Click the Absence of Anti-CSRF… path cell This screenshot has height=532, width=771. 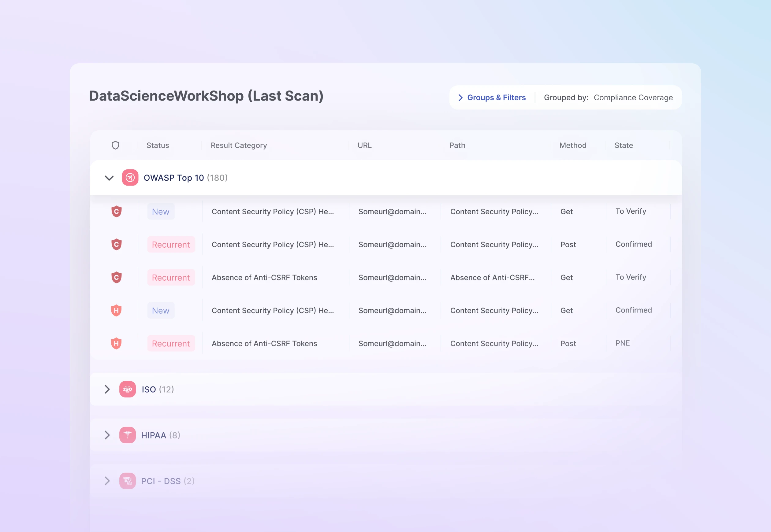pyautogui.click(x=493, y=277)
